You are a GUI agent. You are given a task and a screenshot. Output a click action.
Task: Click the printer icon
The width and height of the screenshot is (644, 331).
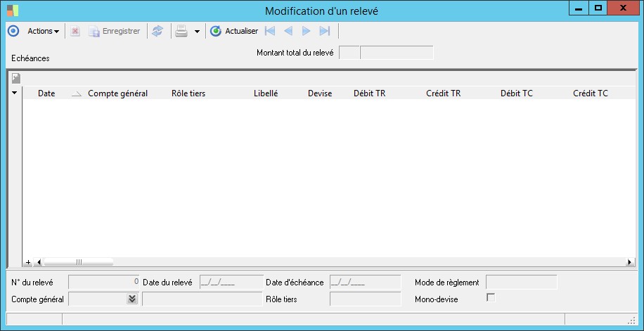coord(181,31)
